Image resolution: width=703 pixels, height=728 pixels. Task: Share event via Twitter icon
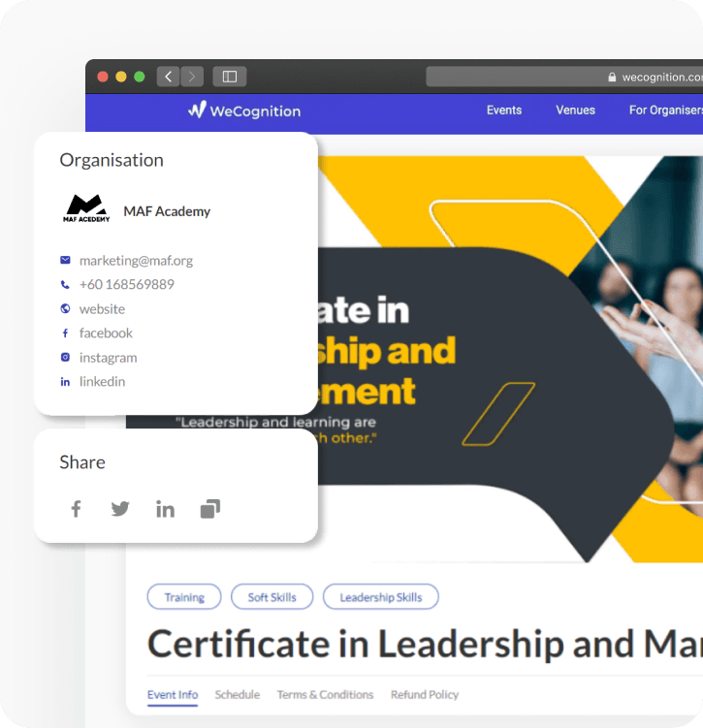click(120, 509)
